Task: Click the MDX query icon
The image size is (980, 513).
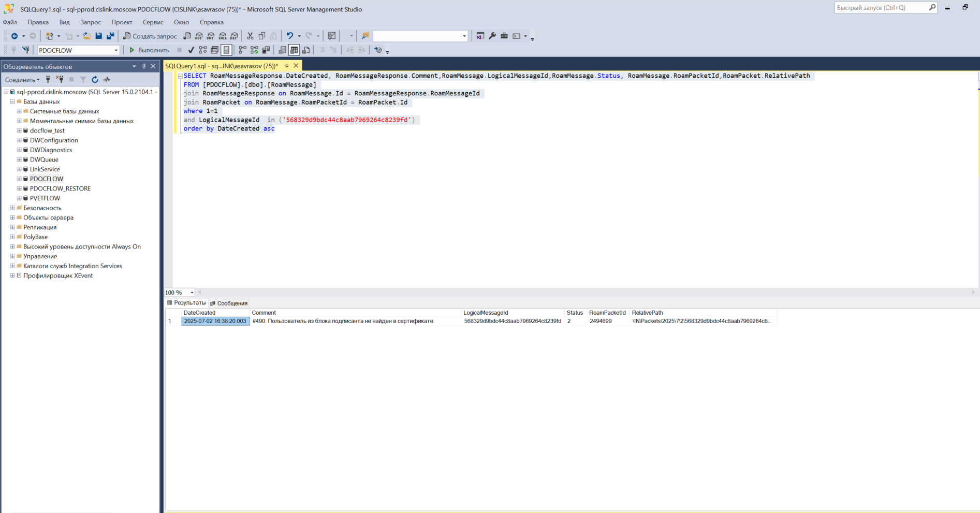Action: pos(199,36)
